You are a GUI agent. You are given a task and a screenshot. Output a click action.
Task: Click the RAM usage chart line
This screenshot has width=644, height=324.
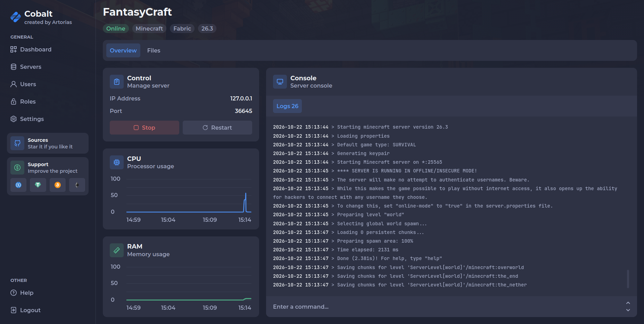pos(189,299)
